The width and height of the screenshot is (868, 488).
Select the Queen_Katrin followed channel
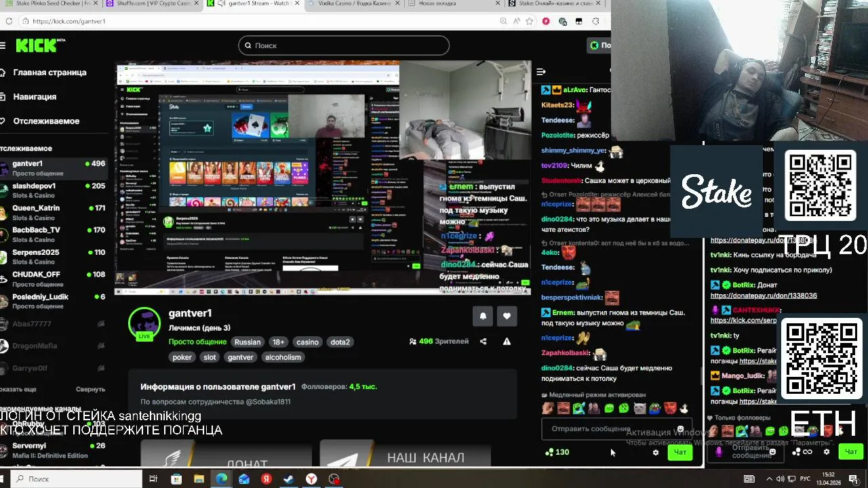coord(54,213)
